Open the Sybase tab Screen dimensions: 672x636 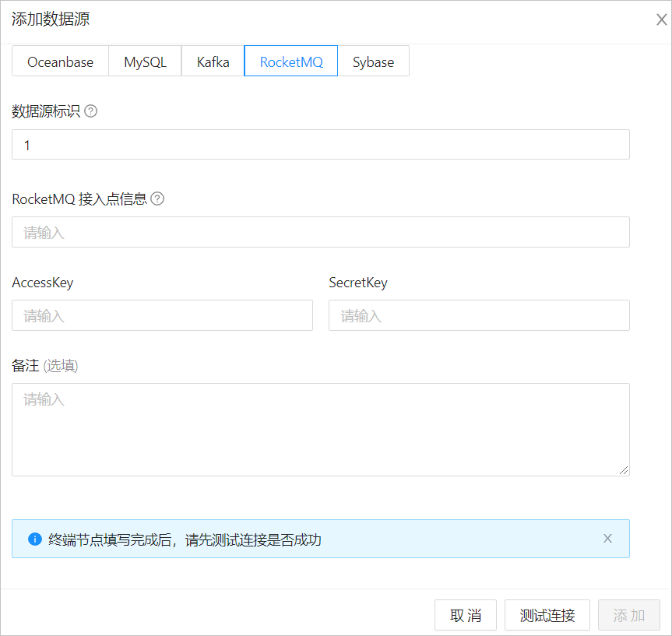click(373, 61)
